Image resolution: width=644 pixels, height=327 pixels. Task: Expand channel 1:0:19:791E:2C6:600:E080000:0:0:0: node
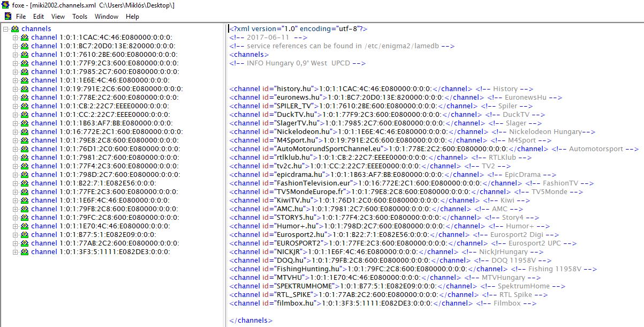click(x=16, y=89)
